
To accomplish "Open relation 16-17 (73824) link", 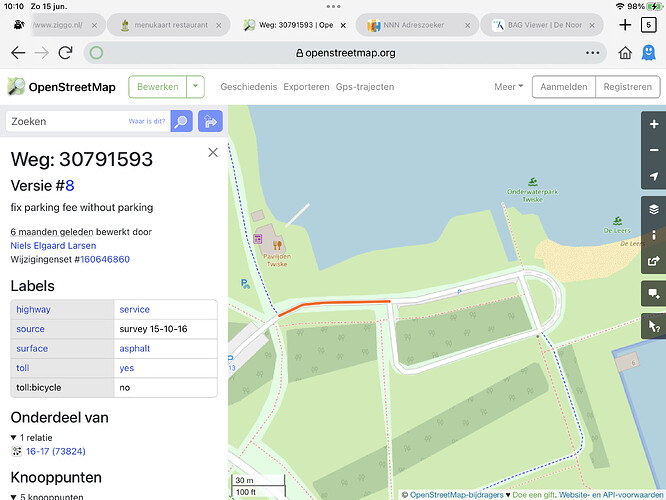I will coord(56,451).
